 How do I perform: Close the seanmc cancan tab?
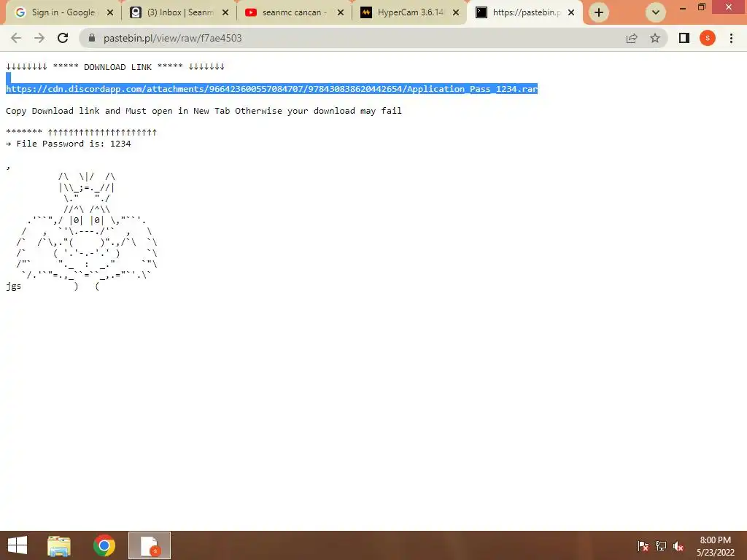coord(341,12)
